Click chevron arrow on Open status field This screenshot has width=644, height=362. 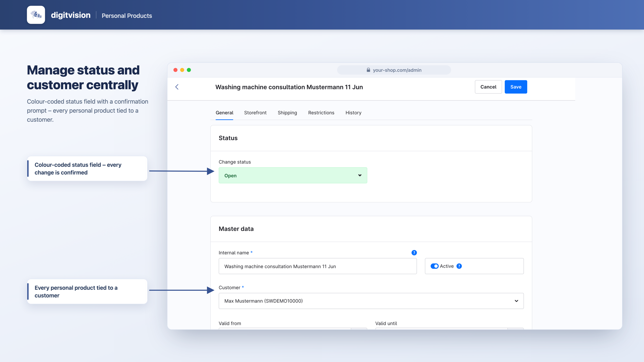360,175
